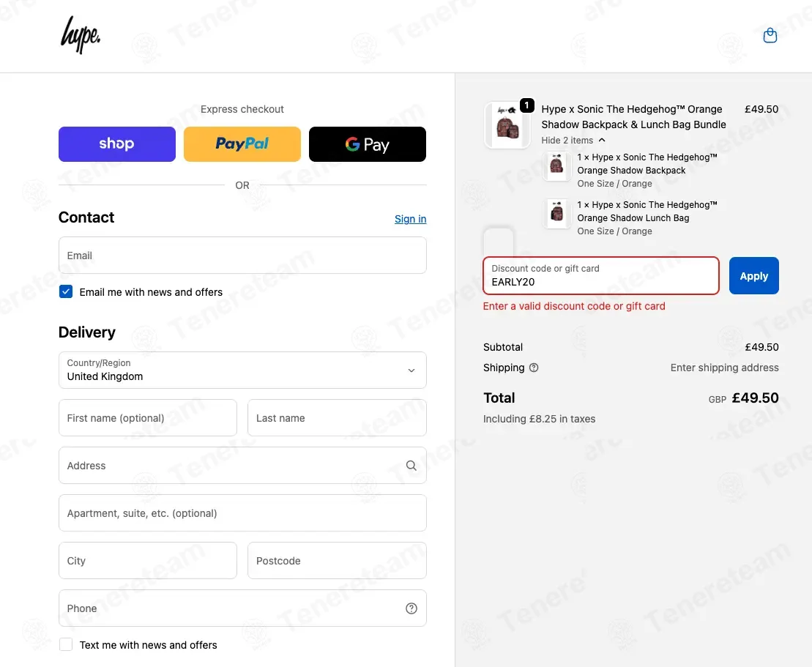Focus the Email input field
Image resolution: width=812 pixels, height=667 pixels.
[242, 256]
